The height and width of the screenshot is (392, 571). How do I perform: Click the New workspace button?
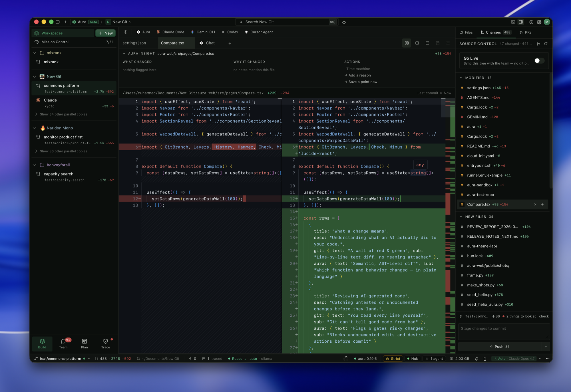pos(105,33)
